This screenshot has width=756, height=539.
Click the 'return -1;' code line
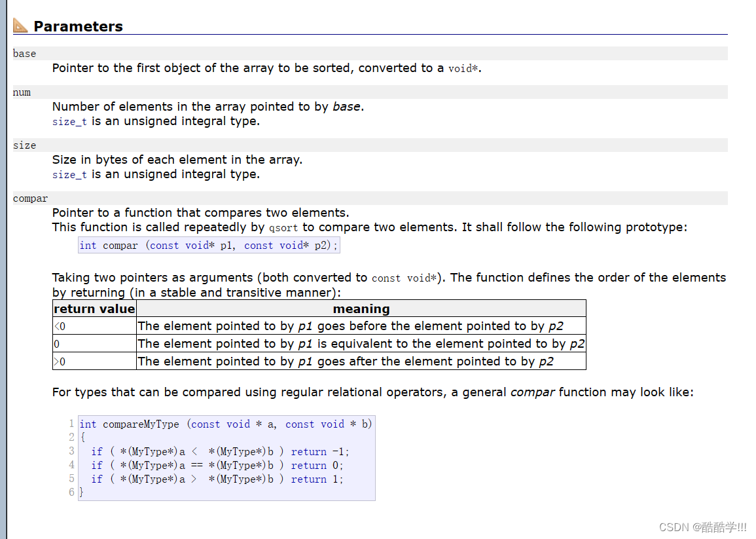pos(220,452)
